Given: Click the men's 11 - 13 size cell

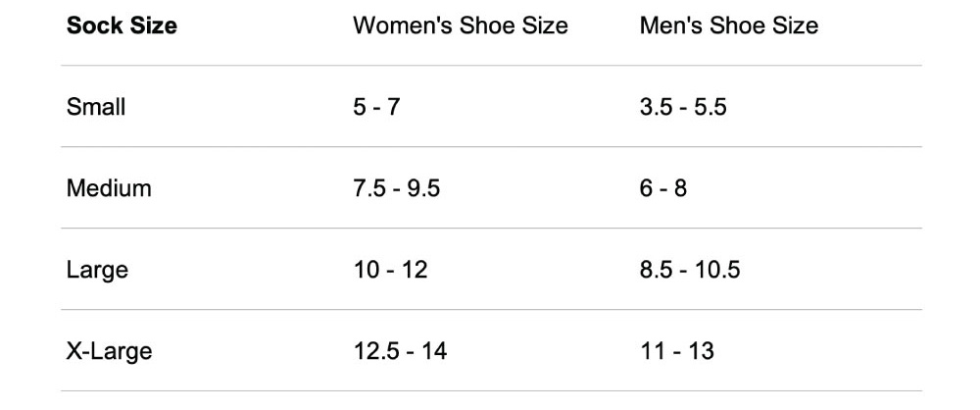Looking at the screenshot, I should pyautogui.click(x=676, y=350).
